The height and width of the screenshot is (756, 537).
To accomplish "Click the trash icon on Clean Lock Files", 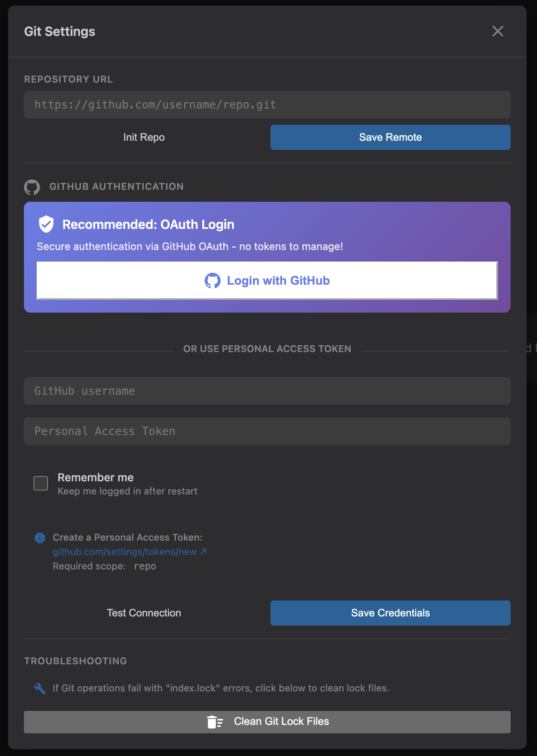I will [x=215, y=722].
